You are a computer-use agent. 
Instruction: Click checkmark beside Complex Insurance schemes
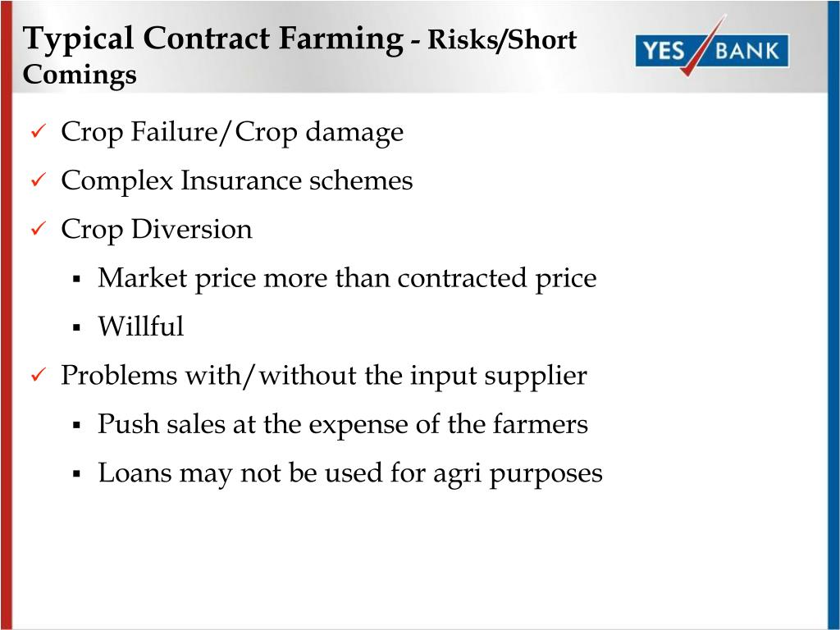(x=39, y=179)
